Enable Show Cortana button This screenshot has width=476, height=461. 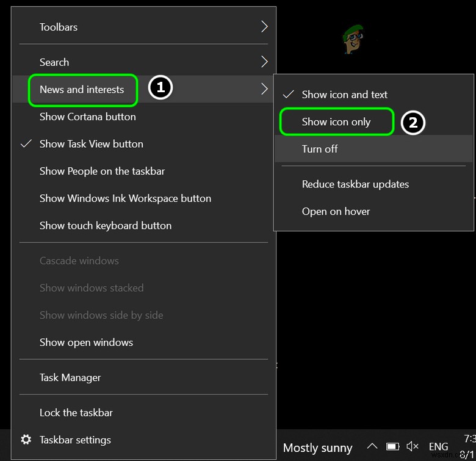pyautogui.click(x=88, y=117)
